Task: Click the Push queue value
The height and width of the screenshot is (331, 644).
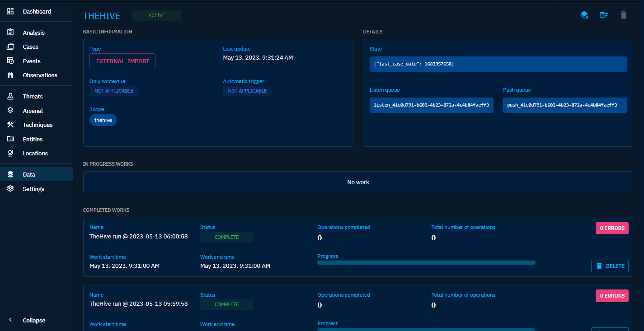Action: (564, 105)
